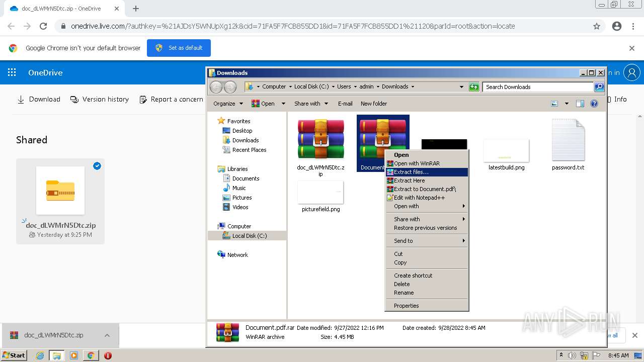
Task: Open the view options dropdown arrow
Action: click(567, 104)
